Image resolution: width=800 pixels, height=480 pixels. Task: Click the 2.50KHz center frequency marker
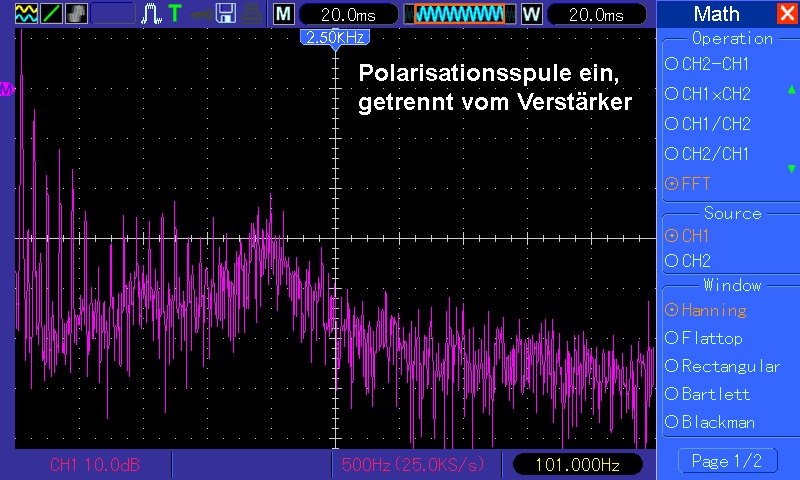point(335,38)
